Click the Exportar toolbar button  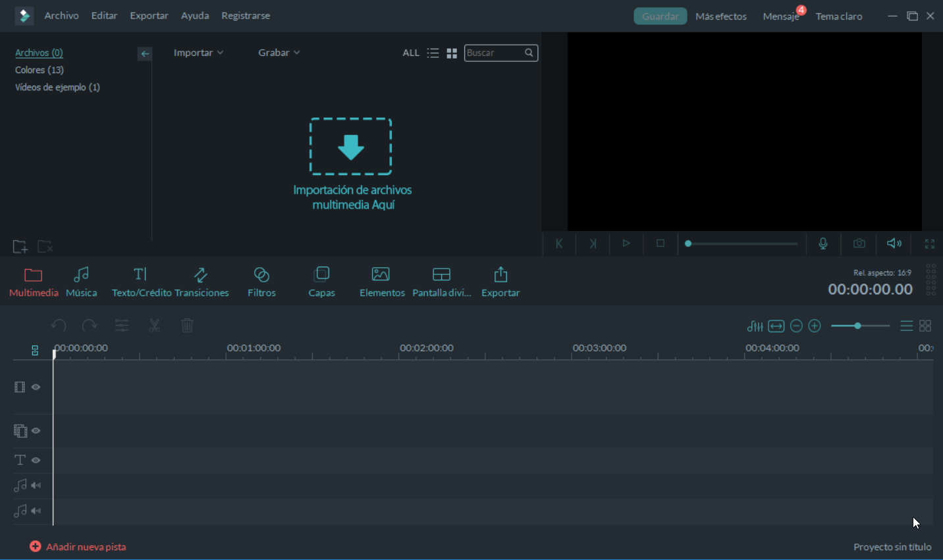point(500,282)
